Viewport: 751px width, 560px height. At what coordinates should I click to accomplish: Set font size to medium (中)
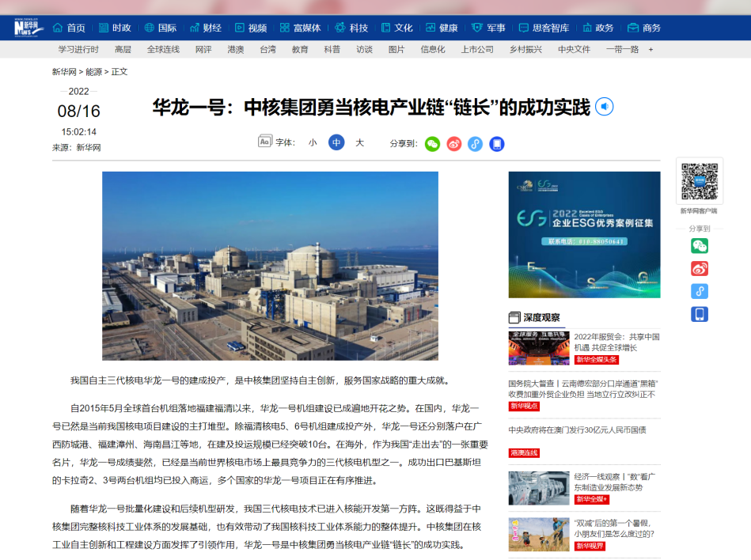pyautogui.click(x=336, y=143)
